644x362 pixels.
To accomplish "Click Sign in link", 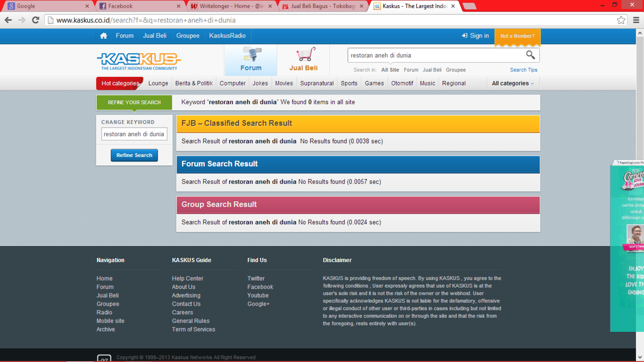I will [x=475, y=36].
